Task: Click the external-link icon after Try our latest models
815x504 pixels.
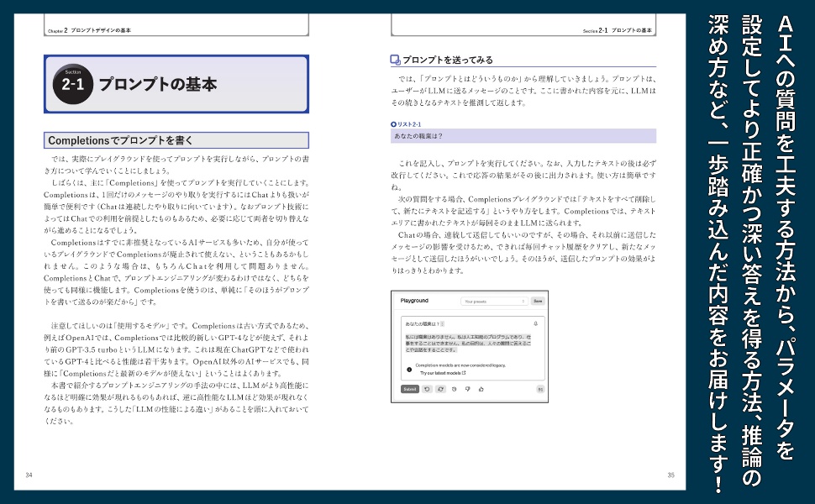Action: pyautogui.click(x=464, y=372)
